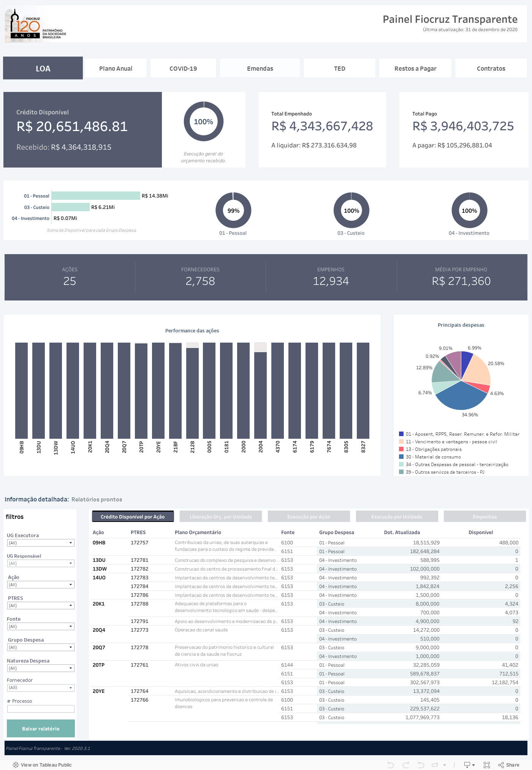Image resolution: width=532 pixels, height=770 pixels.
Task: Open the Download icon in Tableau toolbar
Action: tap(469, 765)
